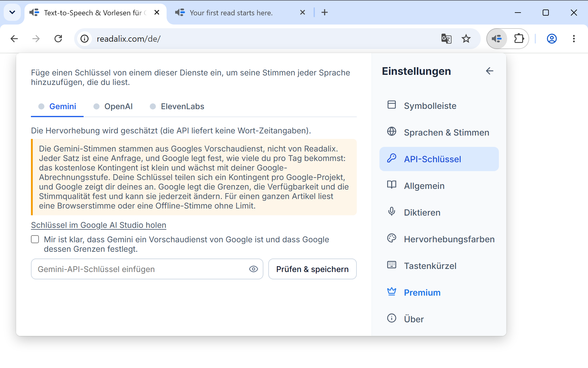The width and height of the screenshot is (588, 368).
Task: Open the Allgemein settings
Action: click(439, 186)
